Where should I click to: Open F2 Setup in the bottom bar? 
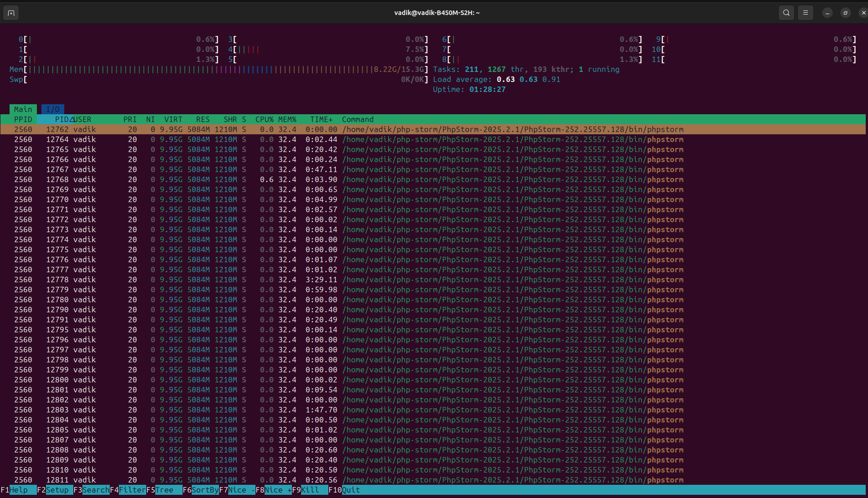[x=55, y=490]
